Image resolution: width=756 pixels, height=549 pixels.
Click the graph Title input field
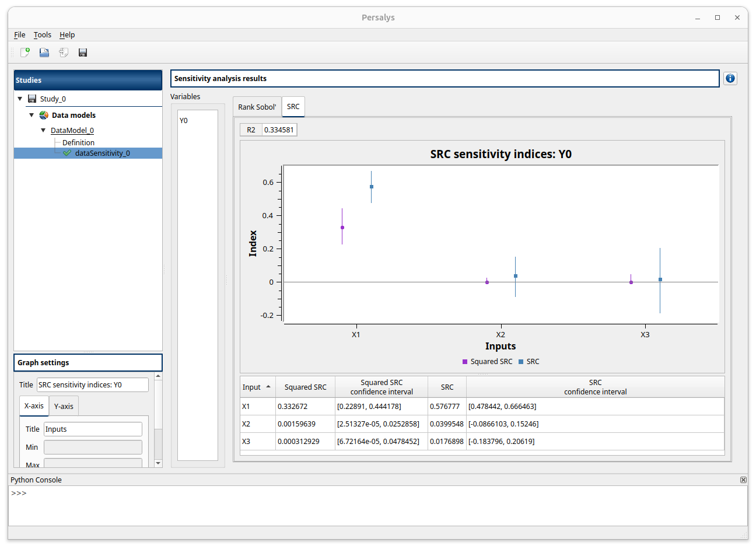coord(92,385)
